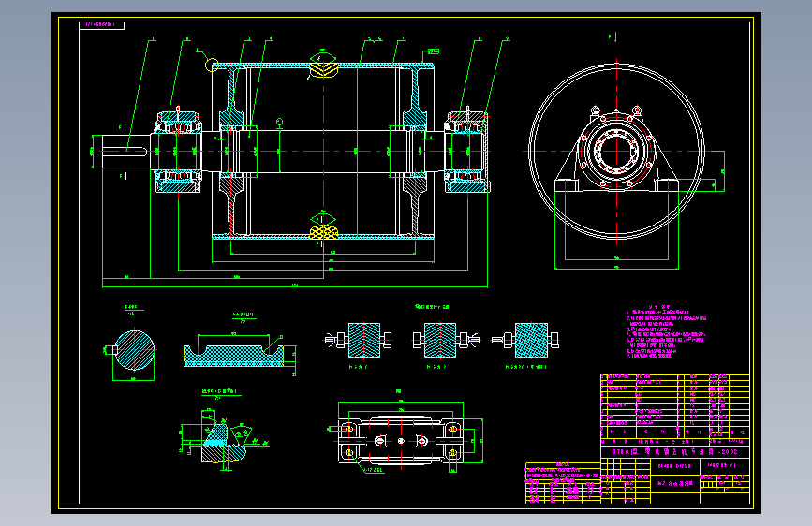Pick the yellow detail circle at drum corner
Image resolution: width=812 pixels, height=526 pixels.
(212, 66)
